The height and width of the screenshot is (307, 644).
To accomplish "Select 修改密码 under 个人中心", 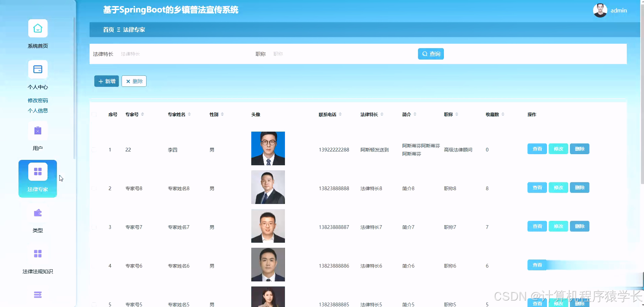I will (37, 100).
